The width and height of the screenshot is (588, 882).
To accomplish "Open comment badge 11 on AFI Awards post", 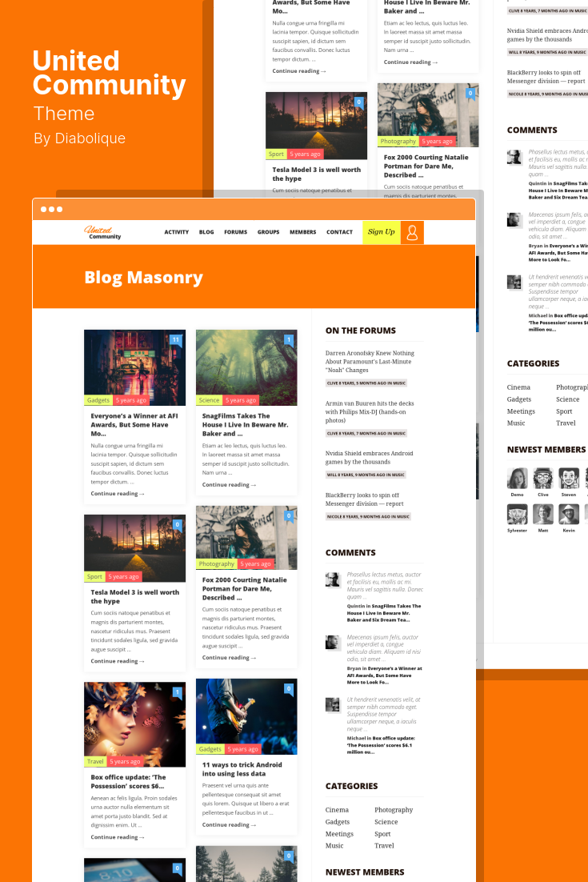I will (x=176, y=339).
